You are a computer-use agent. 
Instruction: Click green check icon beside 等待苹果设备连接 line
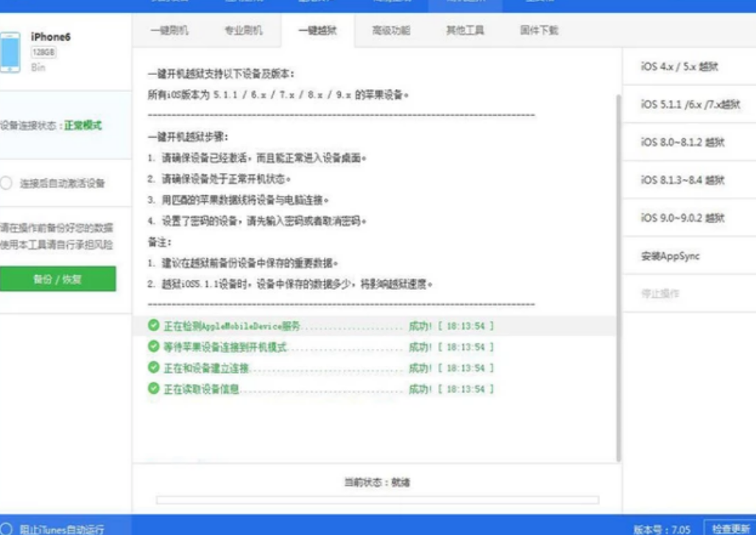point(153,347)
